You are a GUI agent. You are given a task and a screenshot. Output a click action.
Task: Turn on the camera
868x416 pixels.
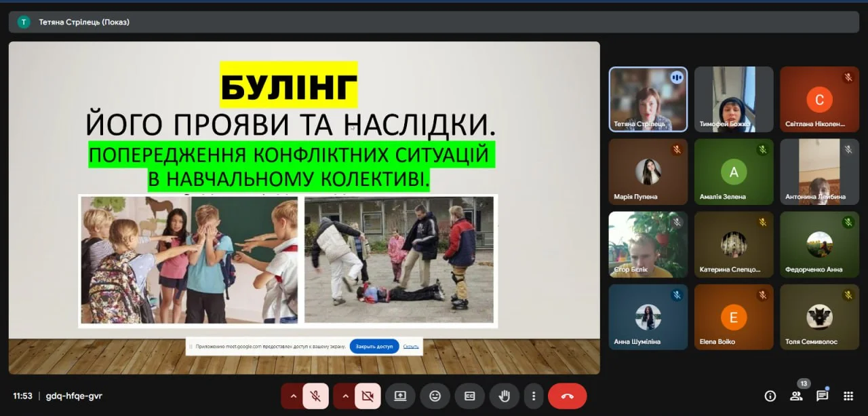click(x=368, y=396)
